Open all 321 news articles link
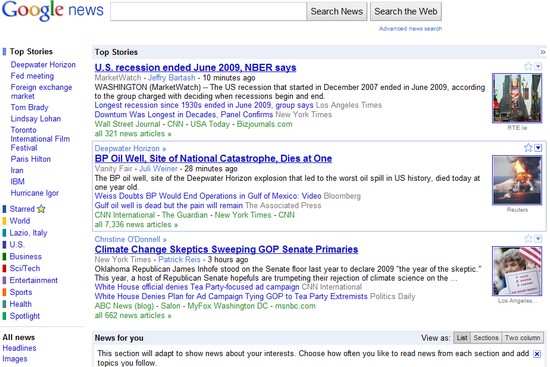Screen dimensions: 550x367 click(133, 134)
